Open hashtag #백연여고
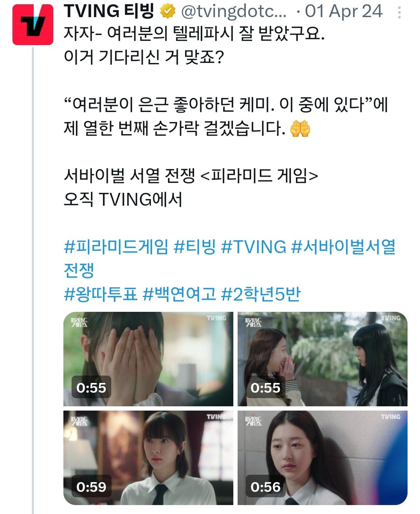 pos(179,294)
